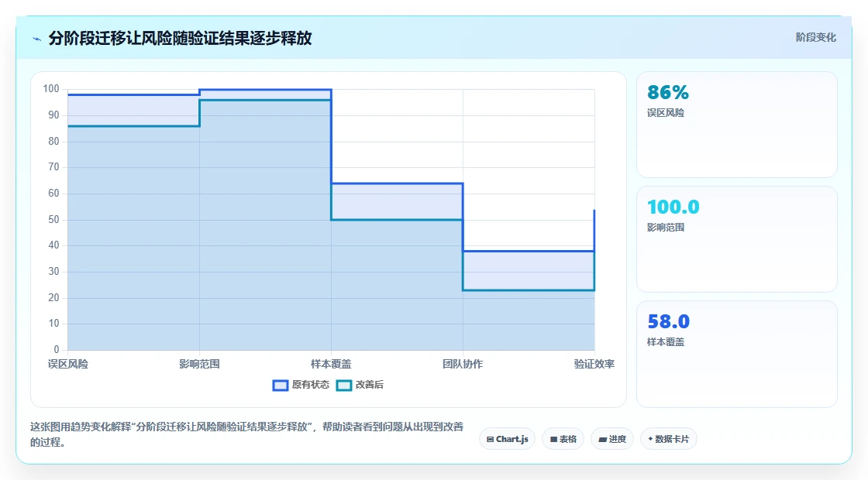Select the Chart.js tag label
The height and width of the screenshot is (480, 868).
[x=512, y=439]
